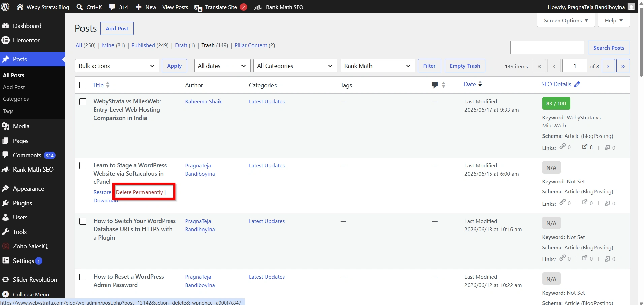Open the Categories submenu item in sidebar

(16, 99)
